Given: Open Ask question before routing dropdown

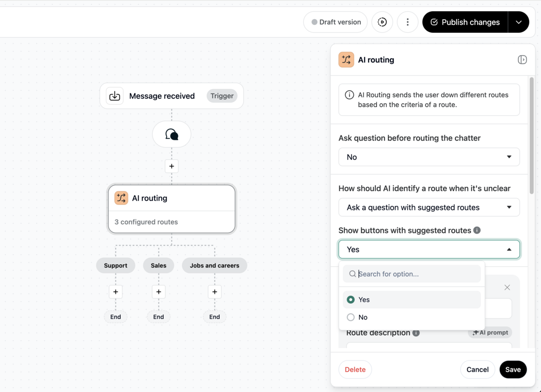Looking at the screenshot, I should point(429,157).
